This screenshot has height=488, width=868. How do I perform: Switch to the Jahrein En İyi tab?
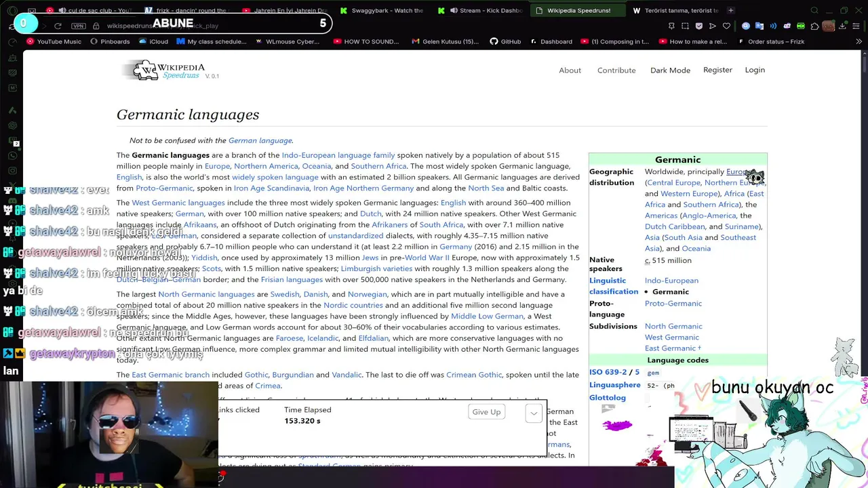[x=286, y=10]
